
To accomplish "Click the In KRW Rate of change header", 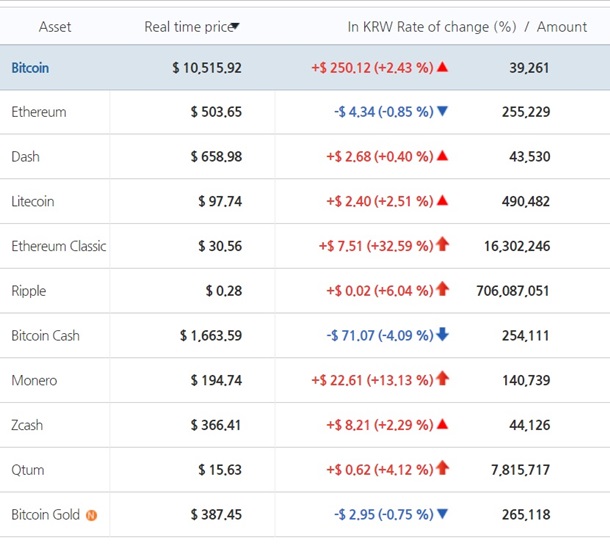I will click(x=432, y=27).
